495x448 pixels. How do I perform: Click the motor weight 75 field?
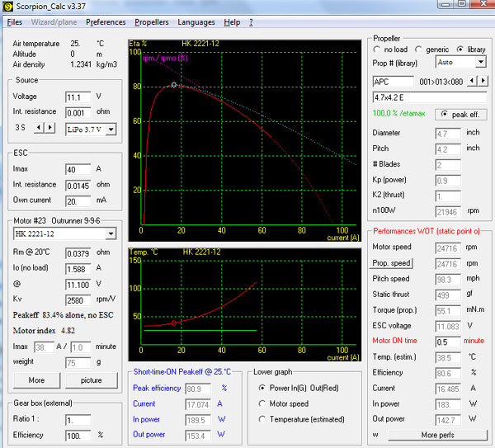78,363
